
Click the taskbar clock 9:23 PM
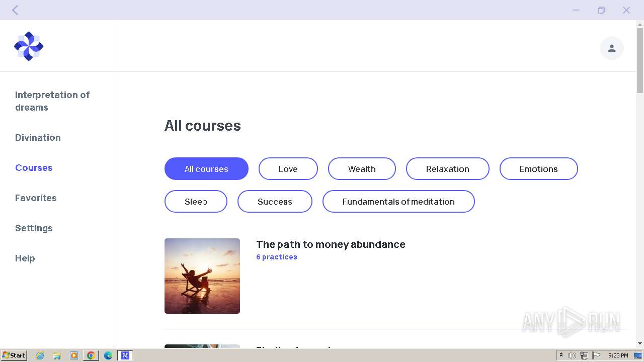tap(618, 355)
